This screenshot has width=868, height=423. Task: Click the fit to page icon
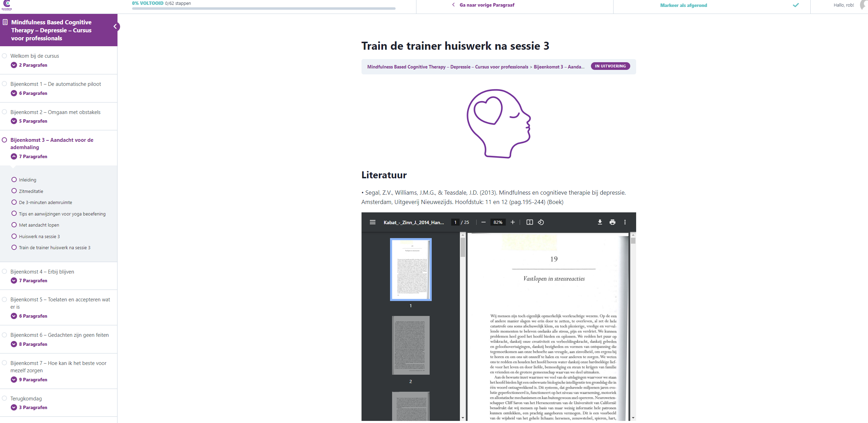pyautogui.click(x=529, y=222)
